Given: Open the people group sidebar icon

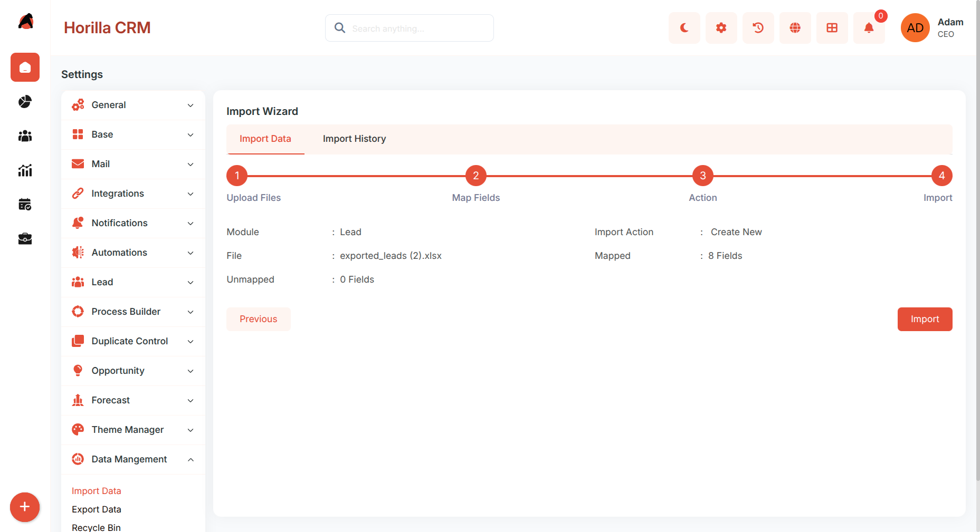Looking at the screenshot, I should pyautogui.click(x=25, y=136).
